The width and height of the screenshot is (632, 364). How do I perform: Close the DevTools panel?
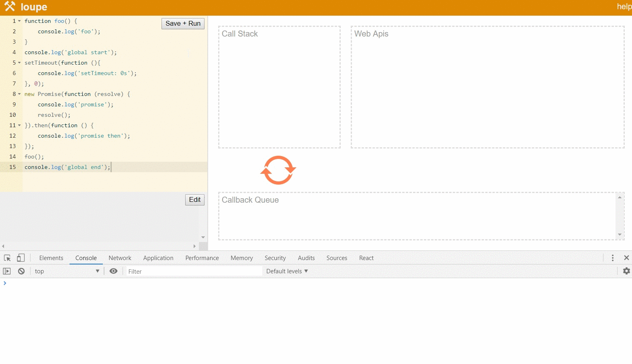pos(626,258)
